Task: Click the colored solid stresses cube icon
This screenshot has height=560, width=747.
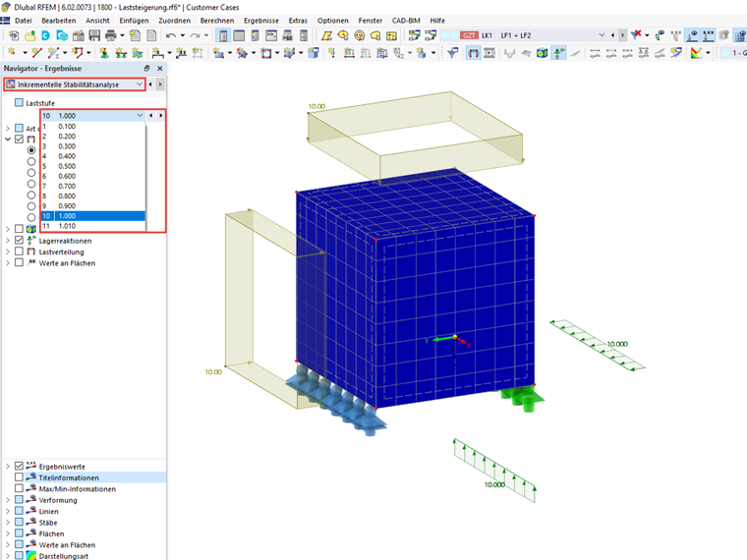Action: click(x=543, y=53)
